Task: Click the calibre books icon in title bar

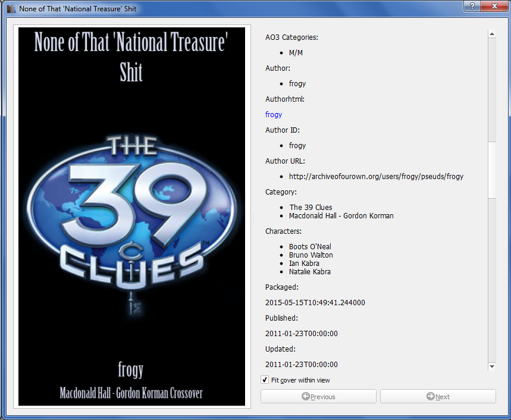Action: click(x=11, y=9)
